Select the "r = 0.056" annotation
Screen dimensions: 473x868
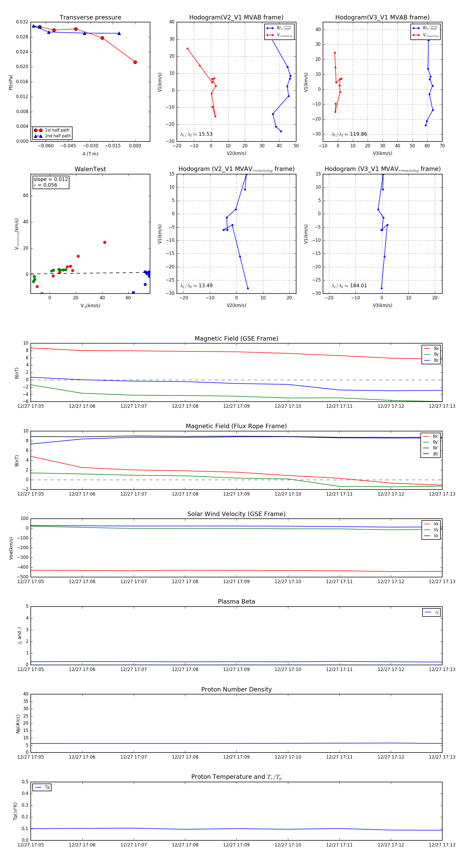(45, 185)
